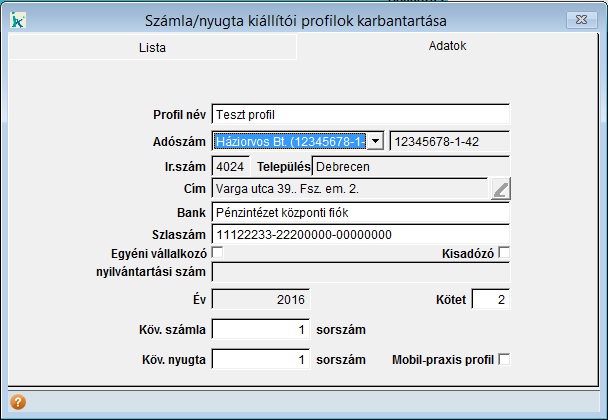Click the Kötet number field
Screen dimensions: 608x420
pos(490,299)
